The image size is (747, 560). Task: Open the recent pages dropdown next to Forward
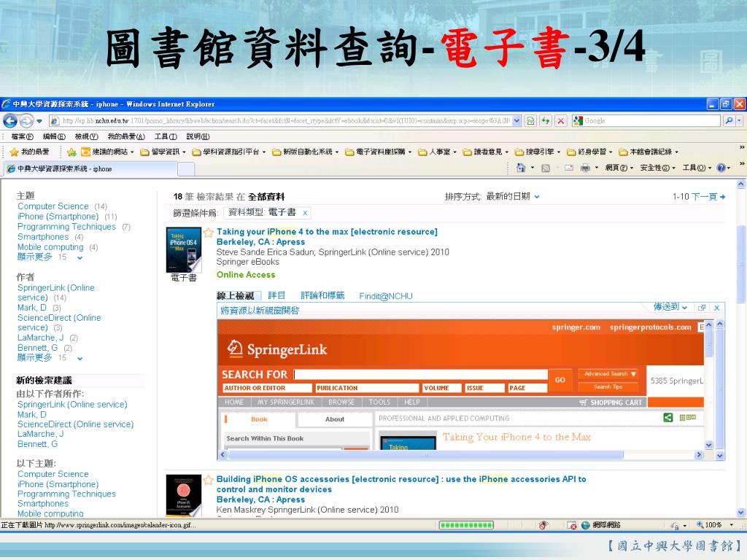click(39, 121)
